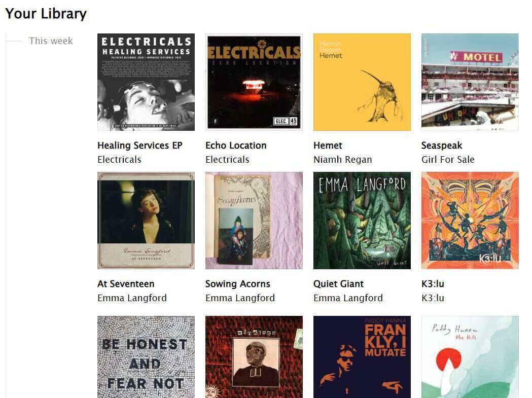This screenshot has width=532, height=398.
Task: Click the Niamh Regan artist name
Action: (x=343, y=160)
